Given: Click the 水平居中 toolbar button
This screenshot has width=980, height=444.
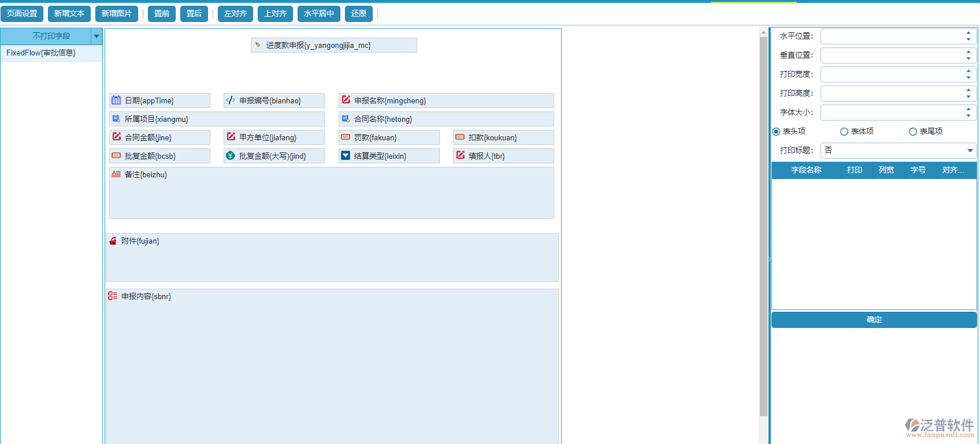Looking at the screenshot, I should point(318,13).
